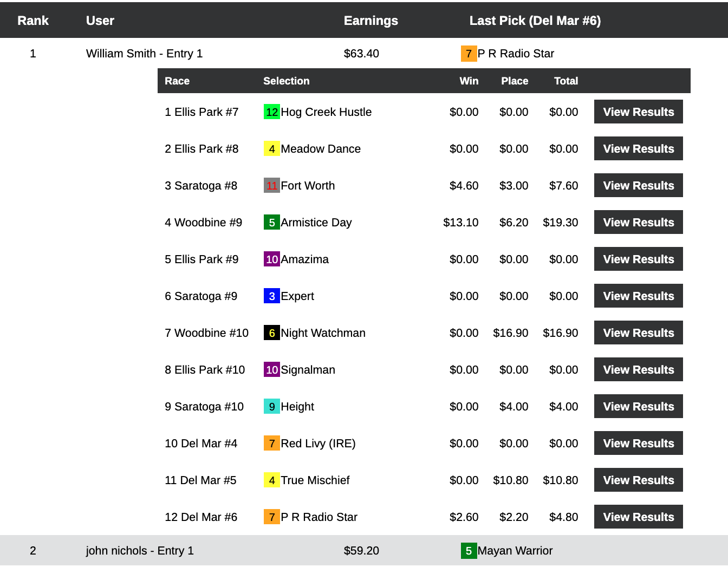This screenshot has width=728, height=567.
Task: Click the green 12 badge for Hog Creek Hustle
Action: [x=271, y=112]
